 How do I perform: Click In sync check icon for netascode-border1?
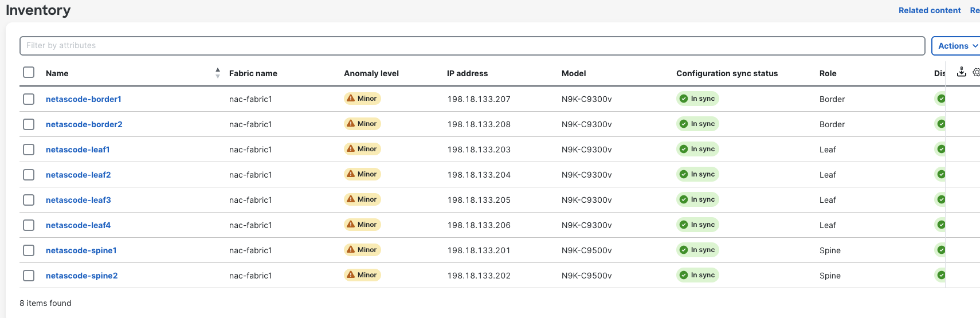pos(684,99)
